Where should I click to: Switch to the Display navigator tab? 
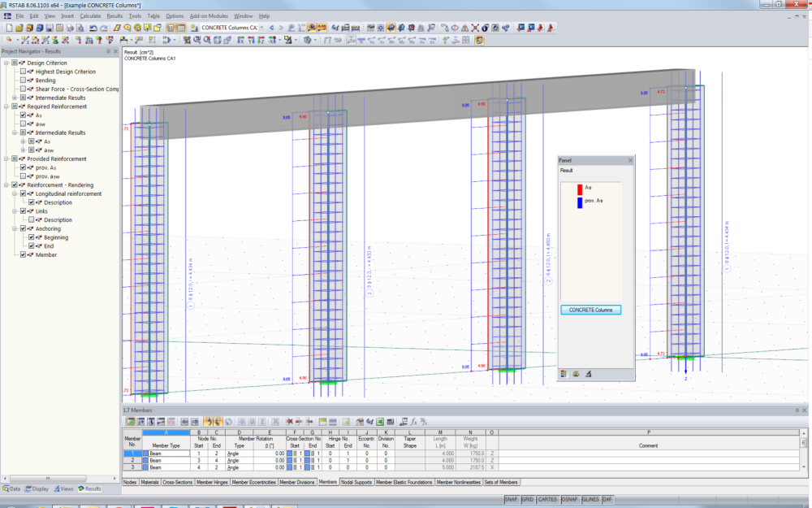pos(37,488)
